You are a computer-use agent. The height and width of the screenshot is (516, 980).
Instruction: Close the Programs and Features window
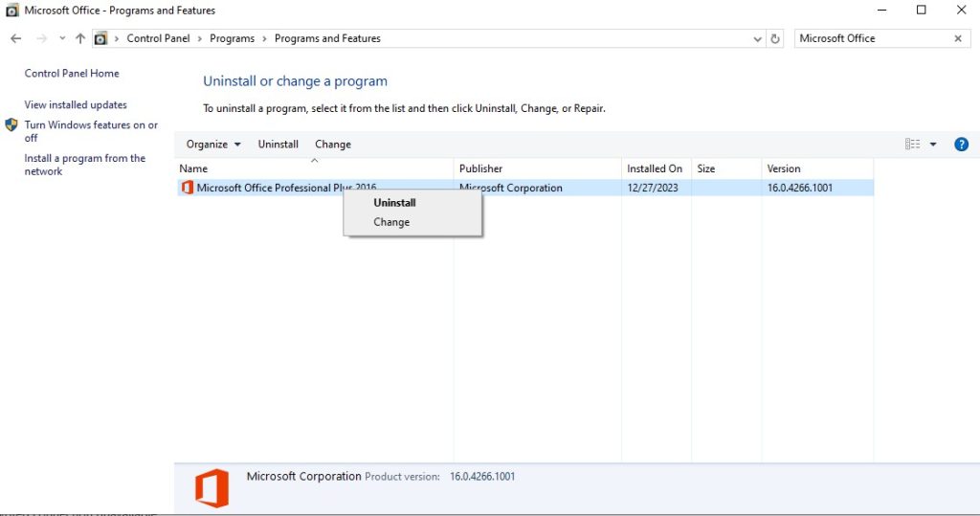961,10
